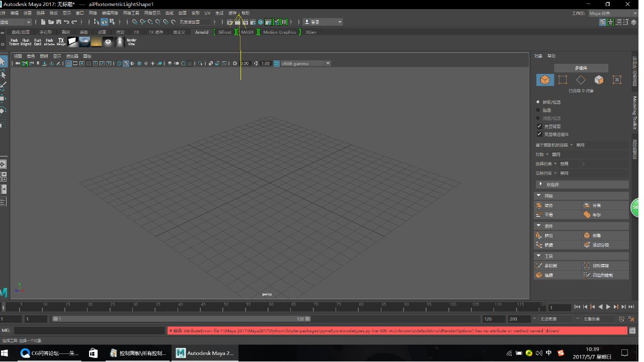This screenshot has width=644, height=362.
Task: Create Arnold skydome light from shelf
Action: point(85,42)
